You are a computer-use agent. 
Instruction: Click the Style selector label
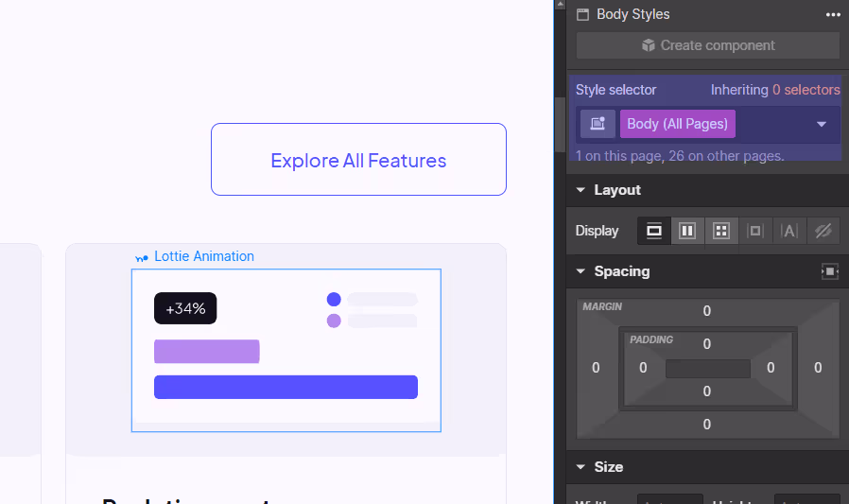tap(615, 90)
